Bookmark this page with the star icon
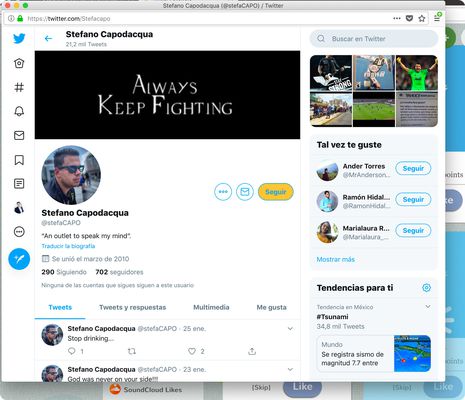 [x=422, y=19]
